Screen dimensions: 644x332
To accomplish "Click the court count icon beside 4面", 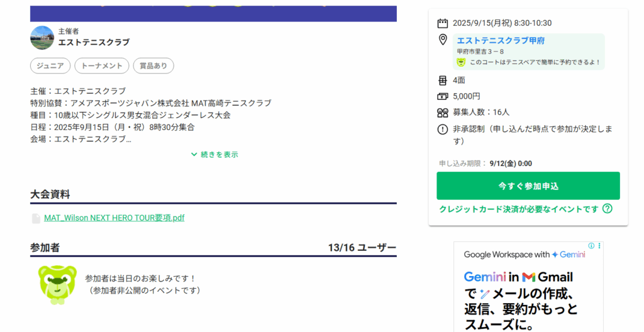I will point(442,80).
